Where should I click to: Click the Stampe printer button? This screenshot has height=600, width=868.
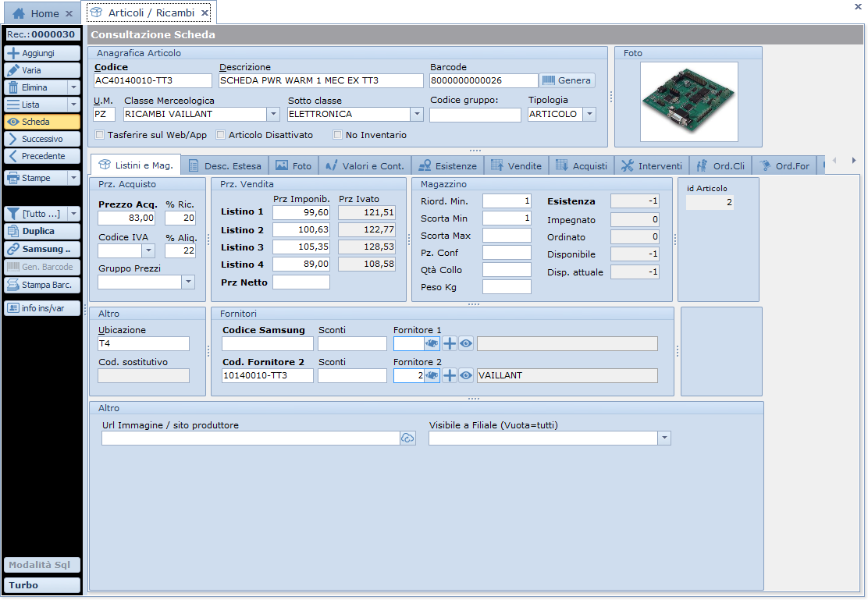[35, 178]
